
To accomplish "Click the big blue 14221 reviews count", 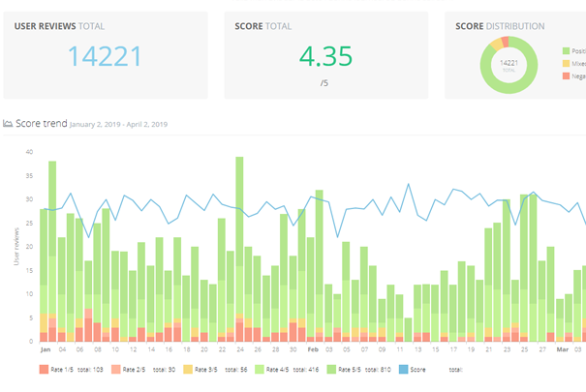I will tap(105, 56).
